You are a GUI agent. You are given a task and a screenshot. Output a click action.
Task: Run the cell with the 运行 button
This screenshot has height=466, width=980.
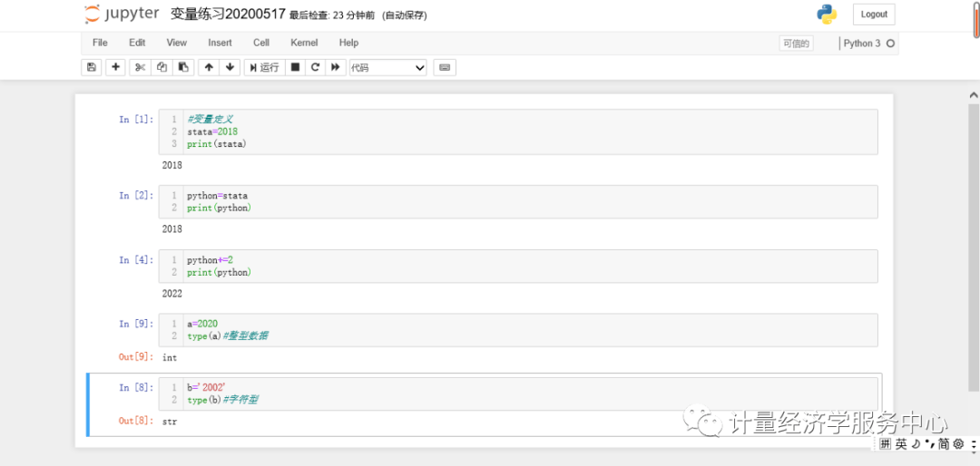[264, 67]
